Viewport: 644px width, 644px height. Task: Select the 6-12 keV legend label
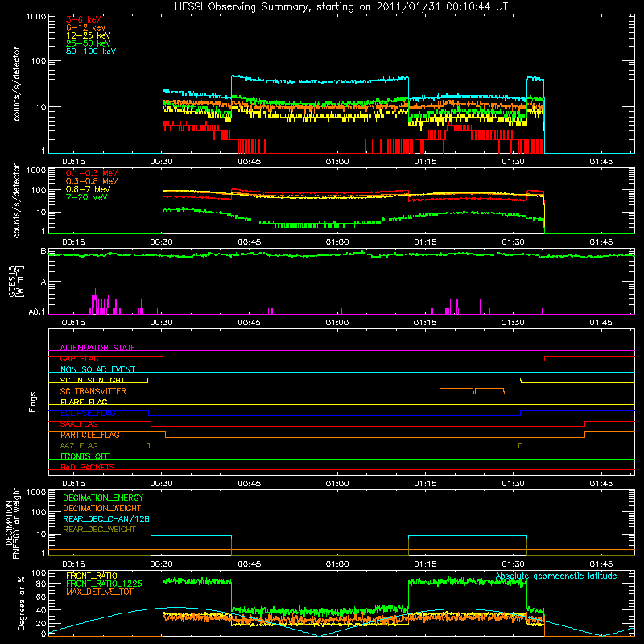[86, 27]
